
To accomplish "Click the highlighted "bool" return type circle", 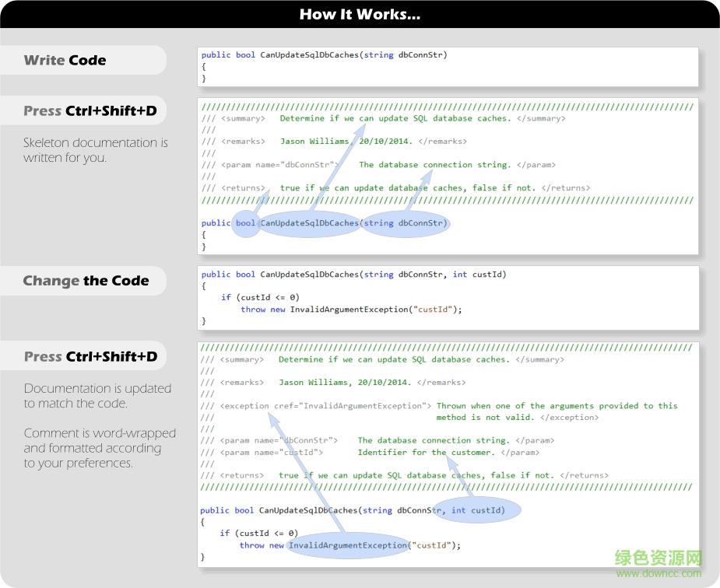I will point(246,223).
